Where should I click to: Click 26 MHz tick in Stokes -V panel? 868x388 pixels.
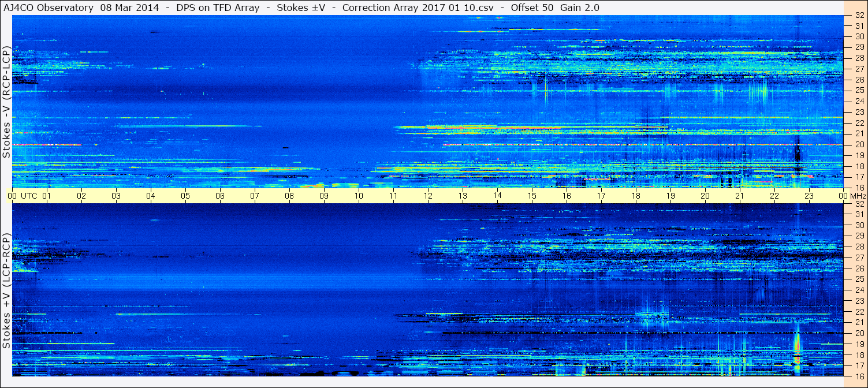[x=859, y=79]
